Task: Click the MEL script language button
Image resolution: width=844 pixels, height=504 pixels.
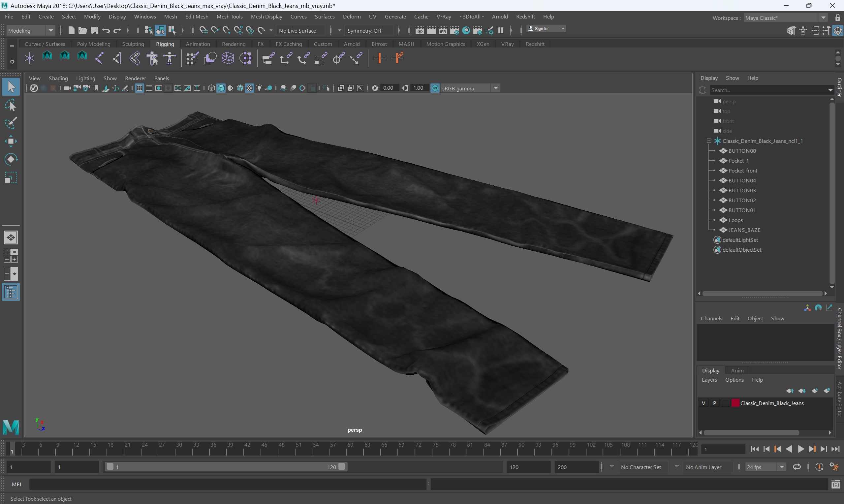Action: coord(17,485)
